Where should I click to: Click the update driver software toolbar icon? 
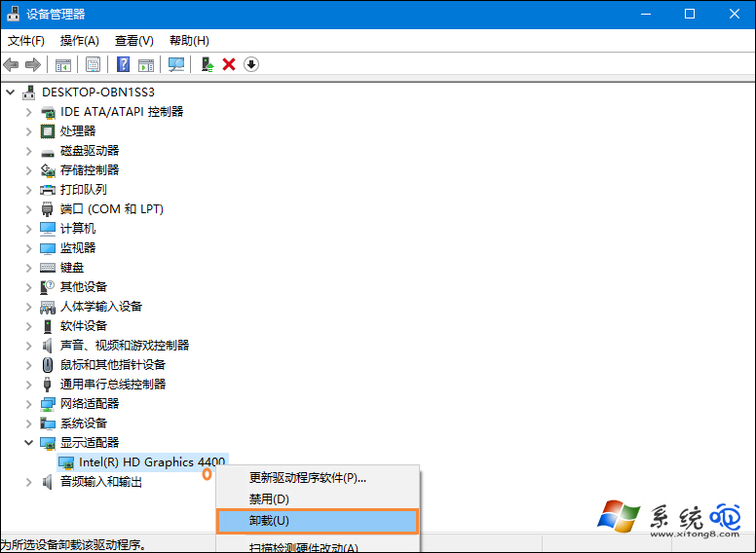tap(207, 64)
